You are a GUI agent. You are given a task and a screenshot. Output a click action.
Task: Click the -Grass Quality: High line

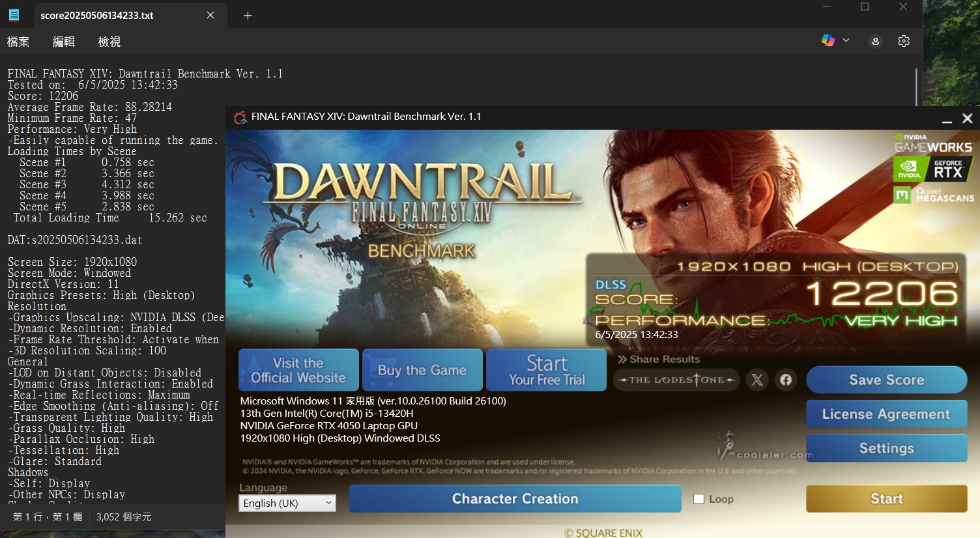(x=66, y=428)
